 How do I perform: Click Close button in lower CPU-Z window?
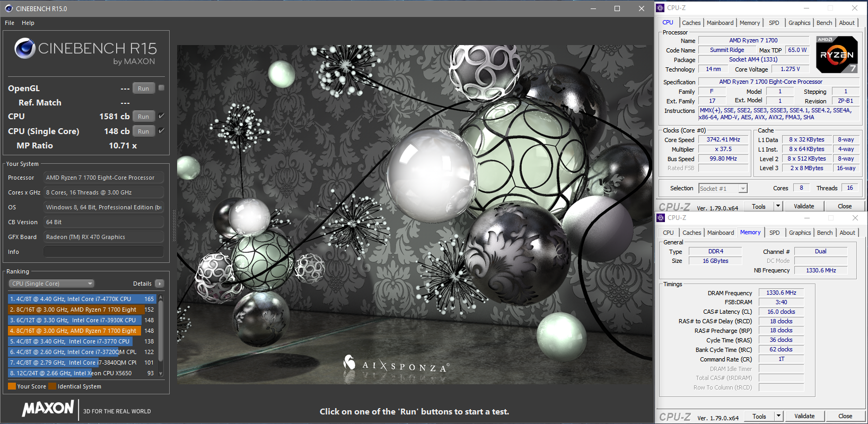click(845, 416)
